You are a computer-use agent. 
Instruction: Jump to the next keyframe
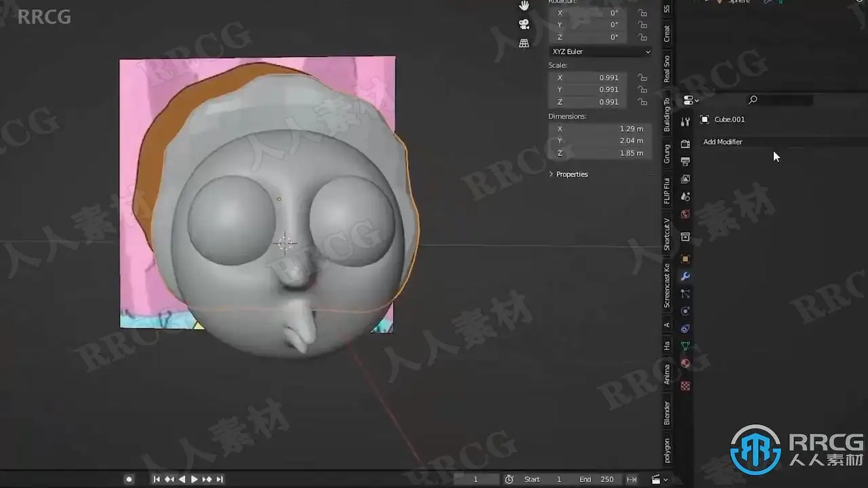pyautogui.click(x=207, y=479)
